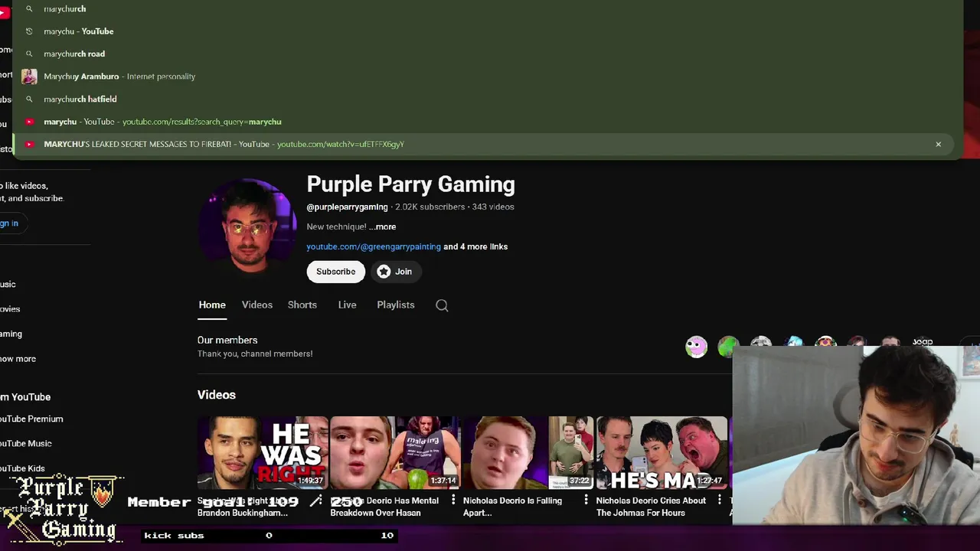Switch to the Videos channel tab
This screenshot has width=980, height=551.
click(257, 305)
